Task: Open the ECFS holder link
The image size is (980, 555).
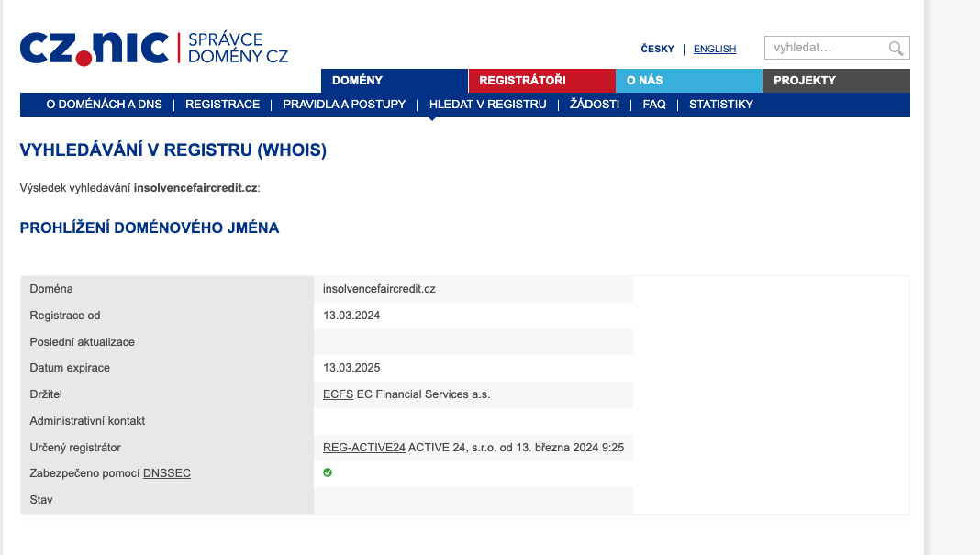Action: pos(338,394)
